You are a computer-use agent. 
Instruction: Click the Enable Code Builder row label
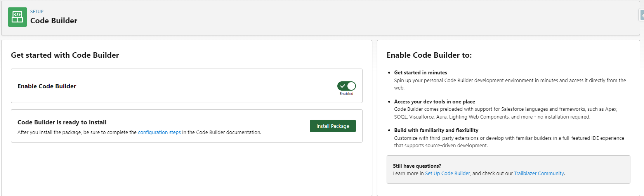(x=47, y=86)
